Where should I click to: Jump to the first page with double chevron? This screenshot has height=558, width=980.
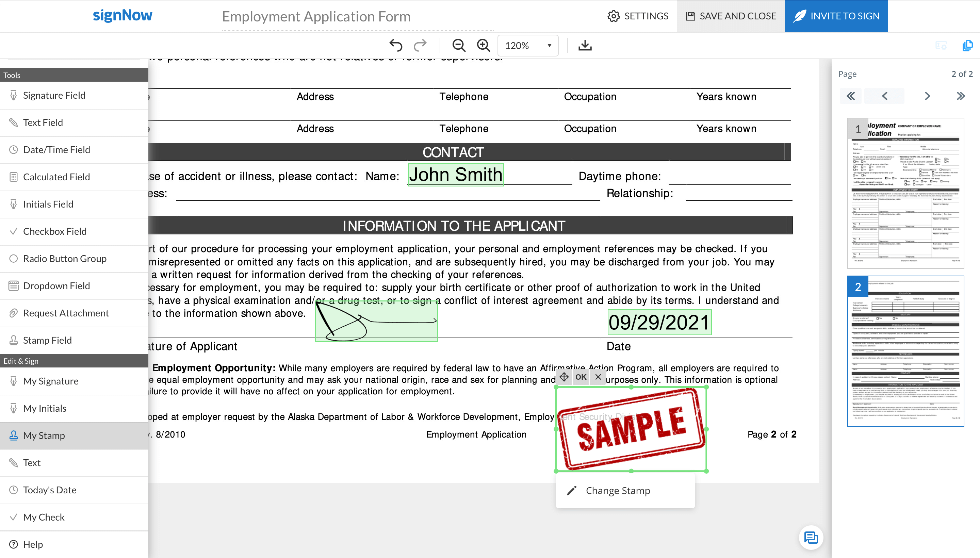(850, 96)
